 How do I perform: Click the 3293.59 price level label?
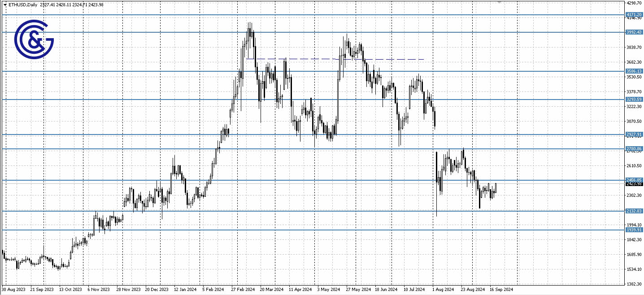[x=634, y=100]
